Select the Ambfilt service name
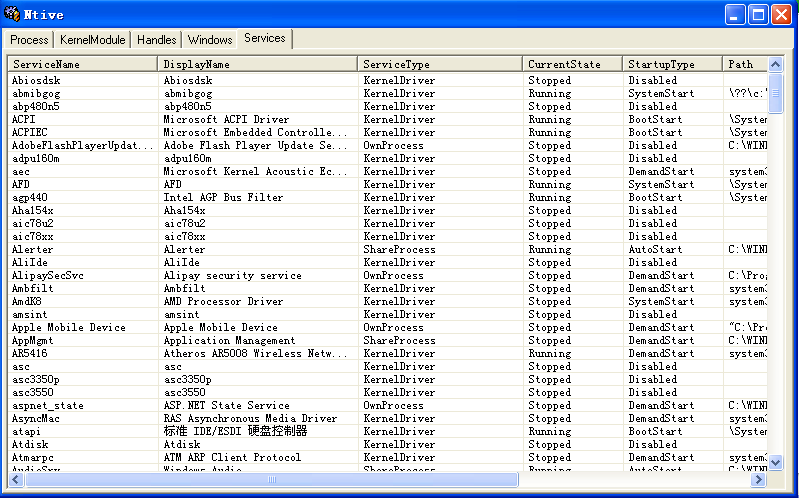The image size is (799, 498). coord(33,288)
